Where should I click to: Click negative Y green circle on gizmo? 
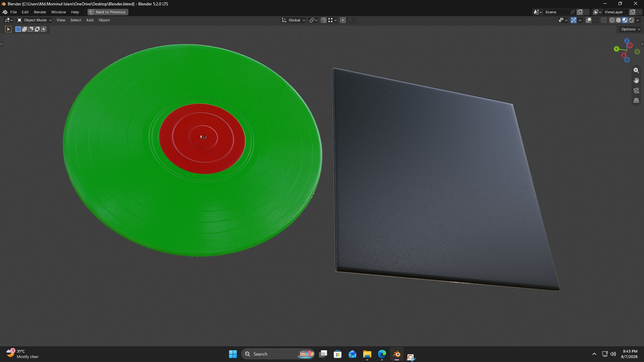(637, 52)
